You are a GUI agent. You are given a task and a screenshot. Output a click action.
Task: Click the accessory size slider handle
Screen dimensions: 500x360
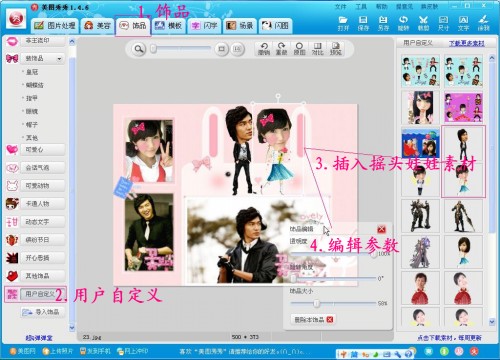[x=316, y=303]
